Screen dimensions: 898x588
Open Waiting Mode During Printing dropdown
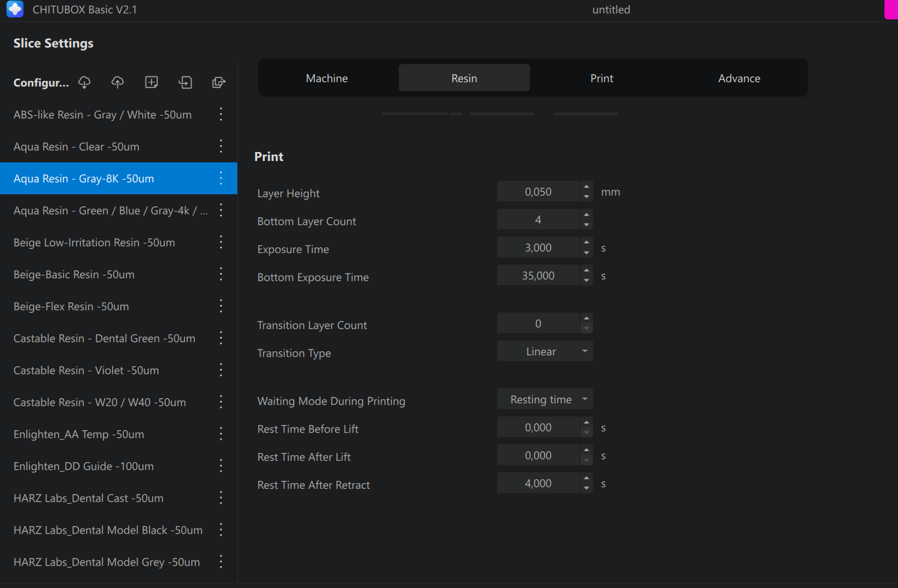tap(545, 399)
